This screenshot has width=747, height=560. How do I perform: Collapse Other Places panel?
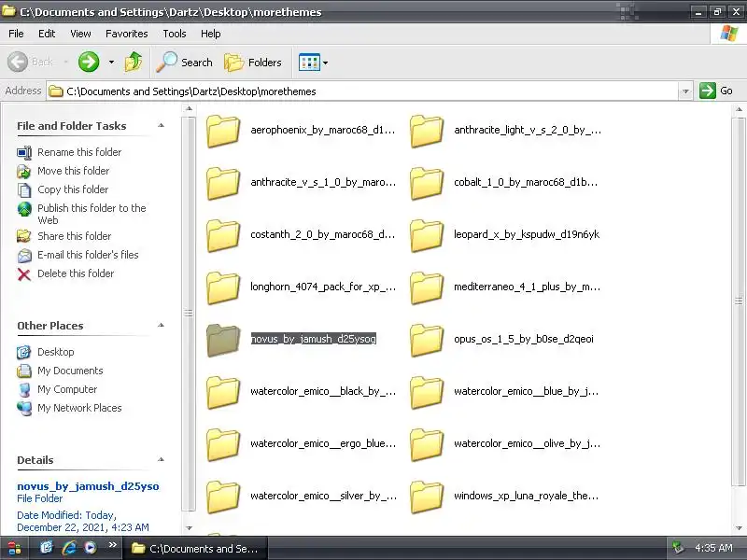point(161,325)
